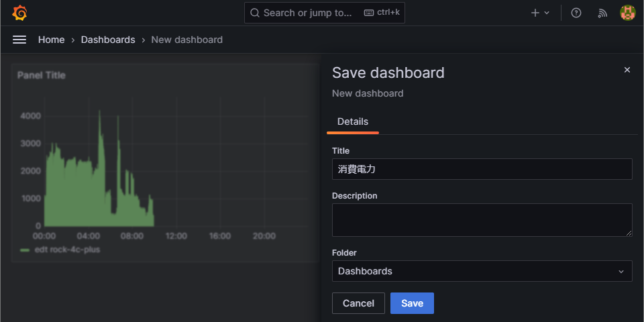
Task: Click the Search or jump to field
Action: click(324, 13)
